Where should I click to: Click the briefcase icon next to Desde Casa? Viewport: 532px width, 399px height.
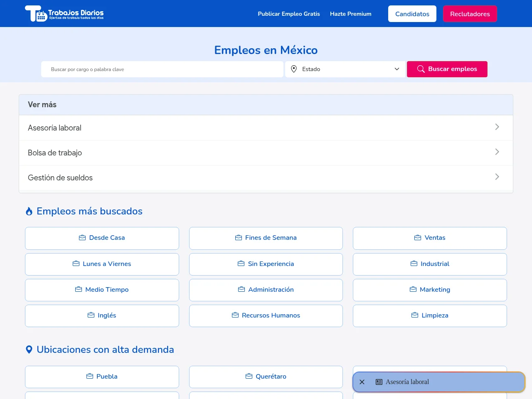[82, 238]
